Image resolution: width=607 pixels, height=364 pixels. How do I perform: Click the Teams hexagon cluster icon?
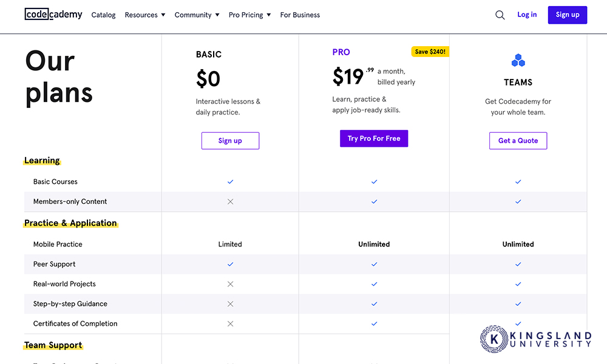pos(518,60)
